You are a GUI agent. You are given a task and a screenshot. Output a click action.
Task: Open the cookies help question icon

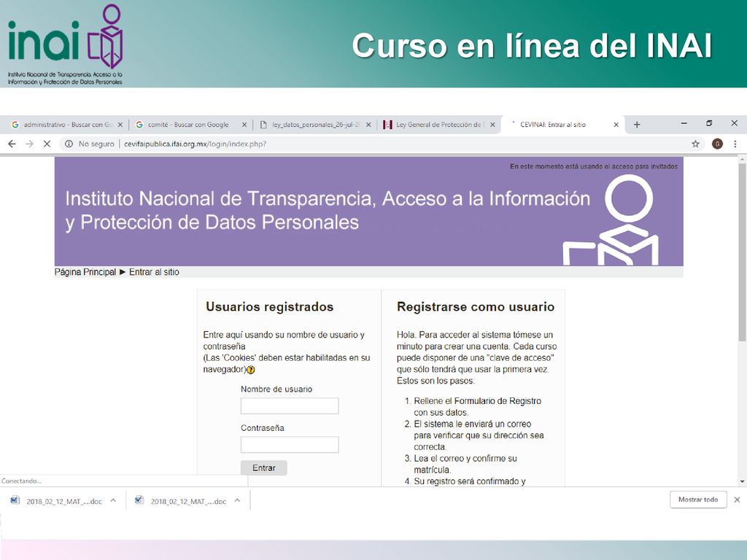251,370
